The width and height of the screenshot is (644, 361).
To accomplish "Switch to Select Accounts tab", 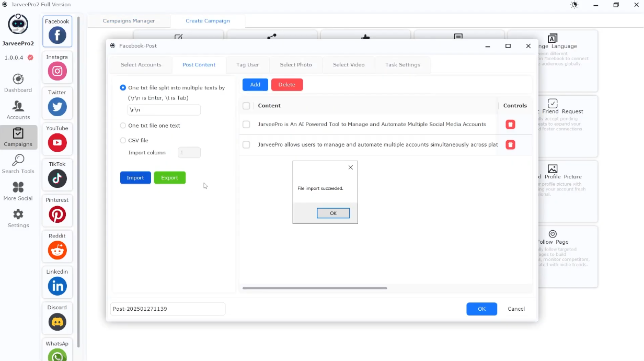I will (141, 65).
